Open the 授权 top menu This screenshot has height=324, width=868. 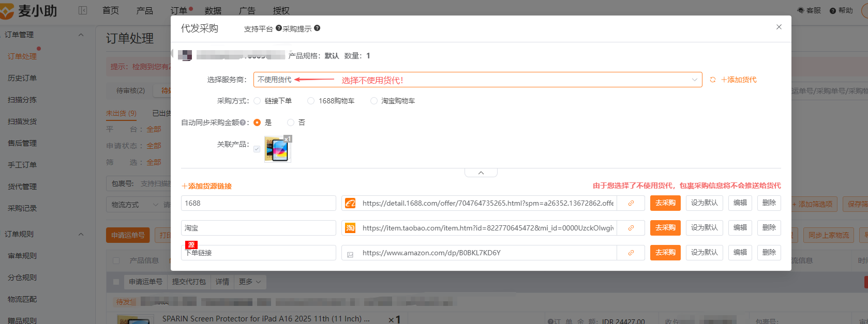coord(281,10)
